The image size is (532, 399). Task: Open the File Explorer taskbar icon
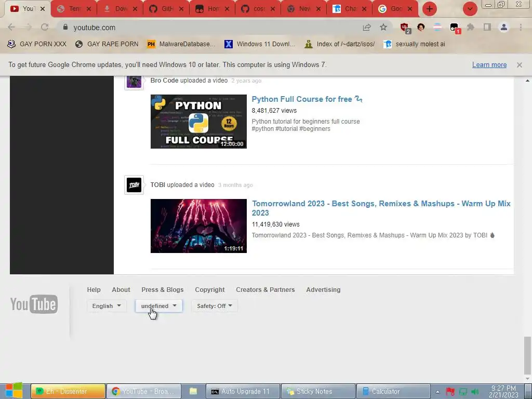(x=193, y=391)
